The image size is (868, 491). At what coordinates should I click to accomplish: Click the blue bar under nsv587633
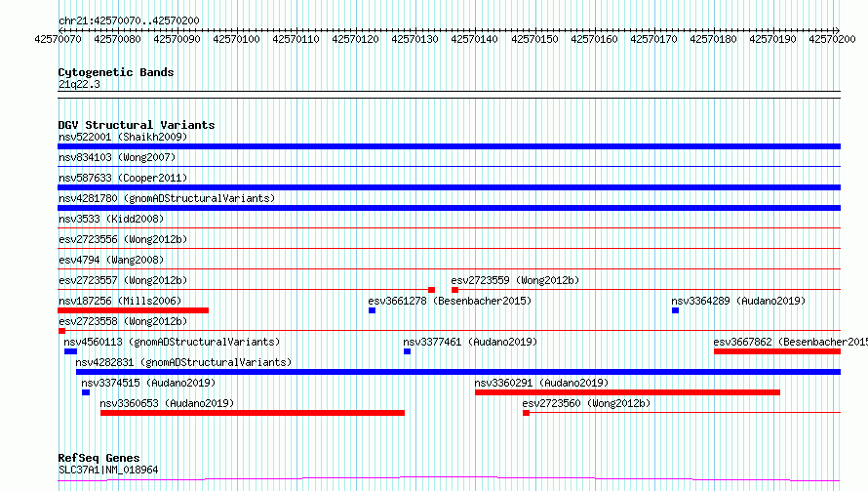449,187
